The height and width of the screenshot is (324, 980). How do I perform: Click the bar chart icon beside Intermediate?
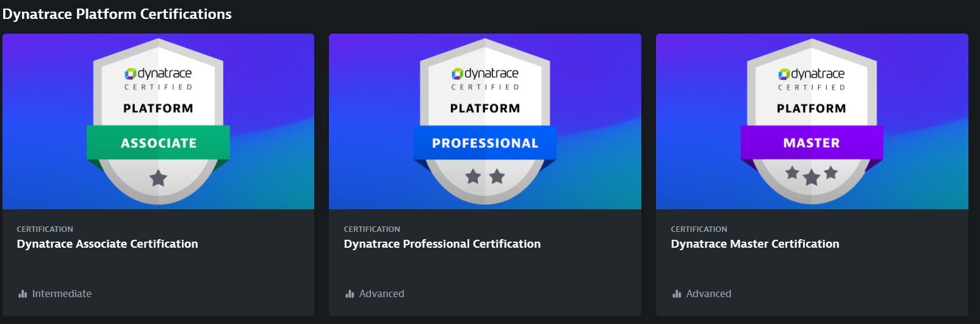click(x=23, y=294)
